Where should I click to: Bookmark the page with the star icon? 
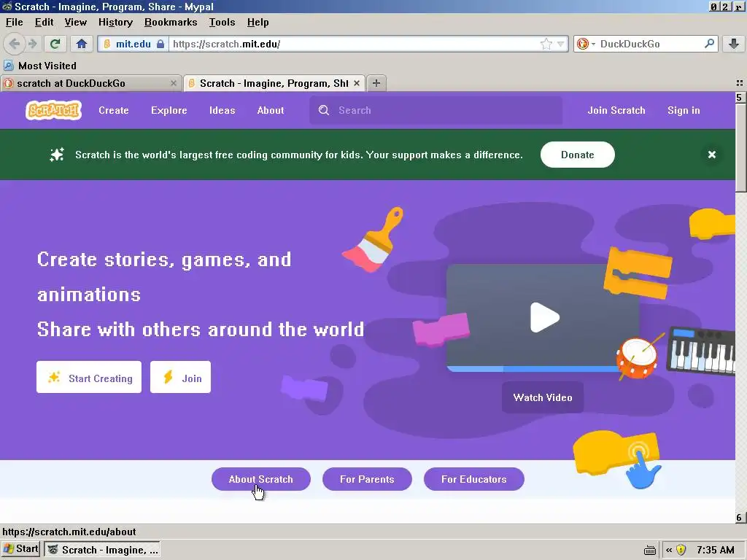point(546,44)
